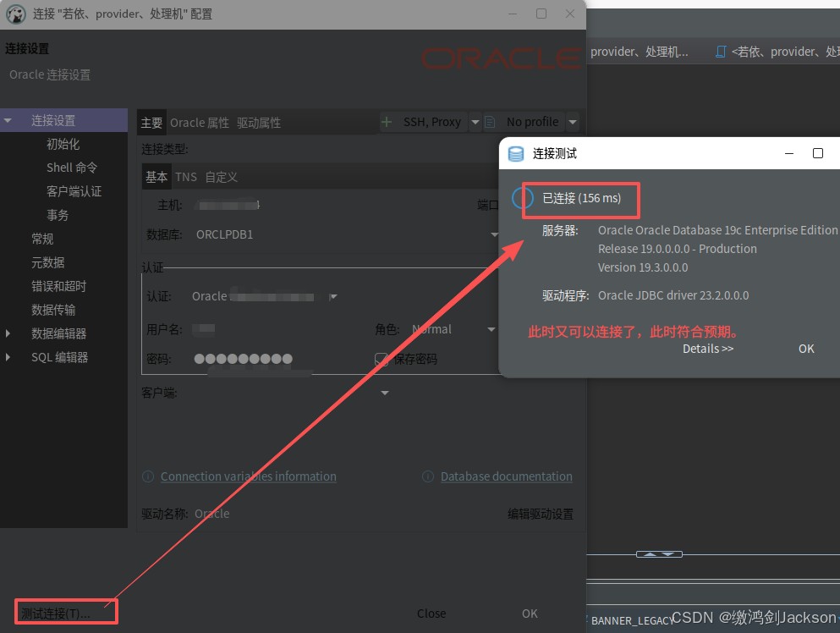The height and width of the screenshot is (633, 840).
Task: Select the 基本 connection type tab
Action: pos(156,177)
